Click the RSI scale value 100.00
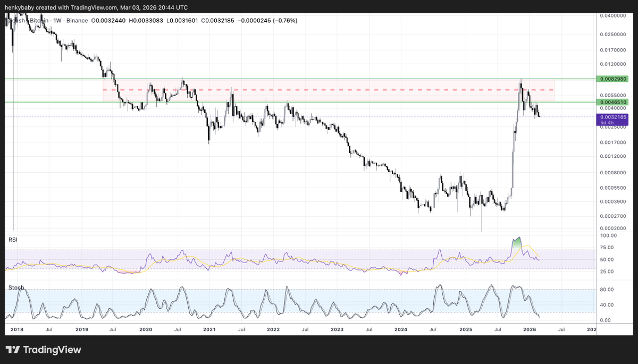The width and height of the screenshot is (638, 364). tap(608, 235)
